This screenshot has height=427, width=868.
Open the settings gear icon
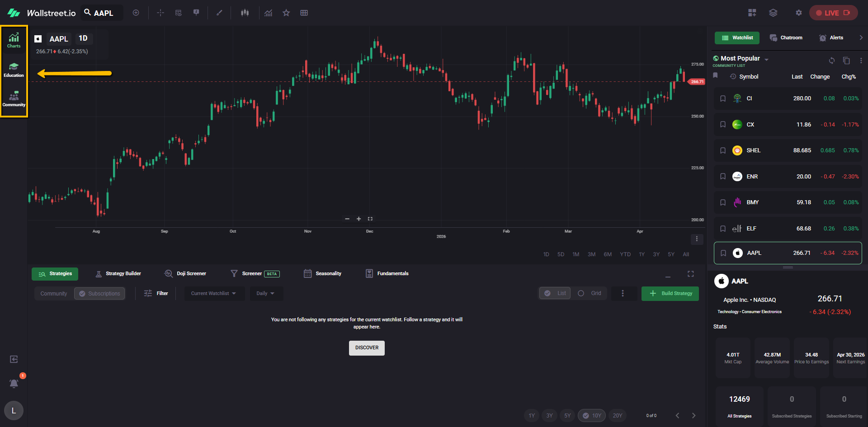pos(798,13)
